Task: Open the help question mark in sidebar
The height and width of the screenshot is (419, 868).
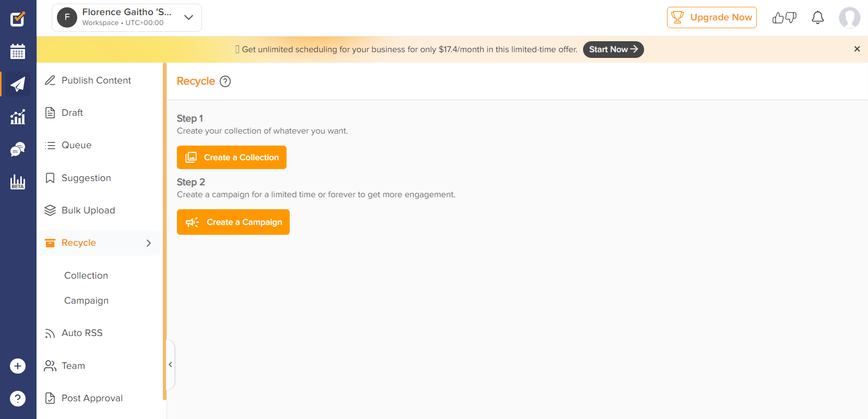Action: click(18, 399)
